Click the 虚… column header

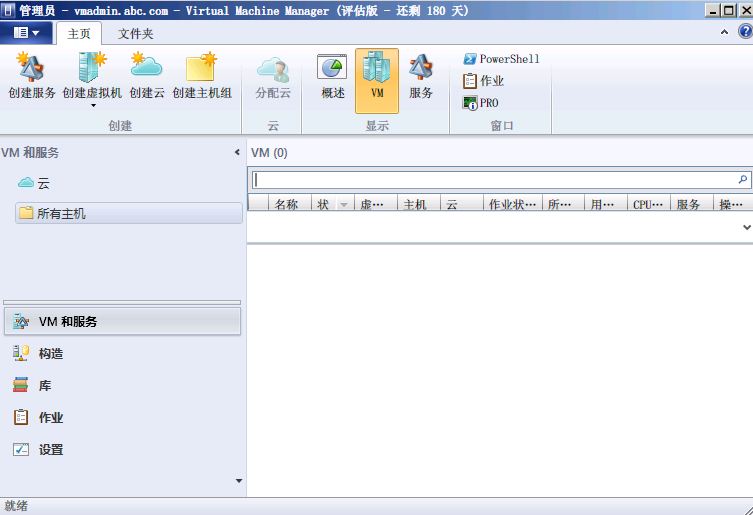(x=376, y=204)
